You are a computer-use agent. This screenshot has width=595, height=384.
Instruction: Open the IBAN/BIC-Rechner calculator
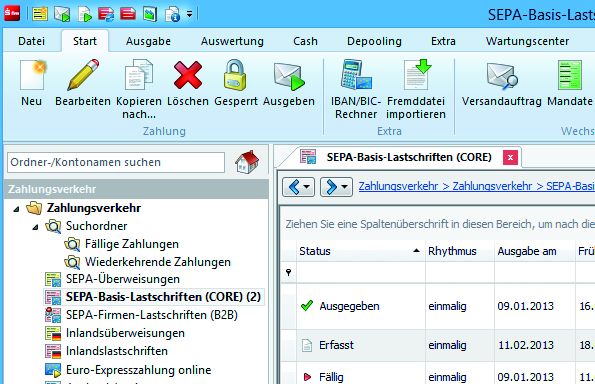pyautogui.click(x=356, y=88)
